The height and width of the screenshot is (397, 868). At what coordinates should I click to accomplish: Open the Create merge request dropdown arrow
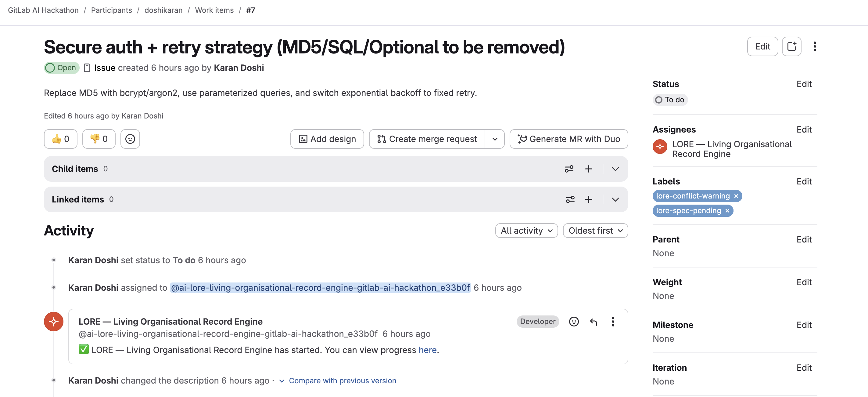click(x=494, y=139)
